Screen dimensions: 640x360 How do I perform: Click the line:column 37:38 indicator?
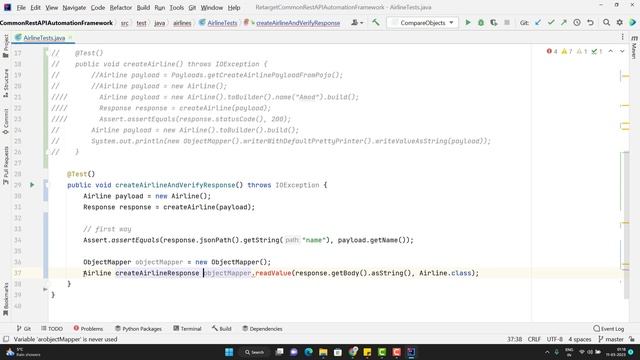[514, 339]
